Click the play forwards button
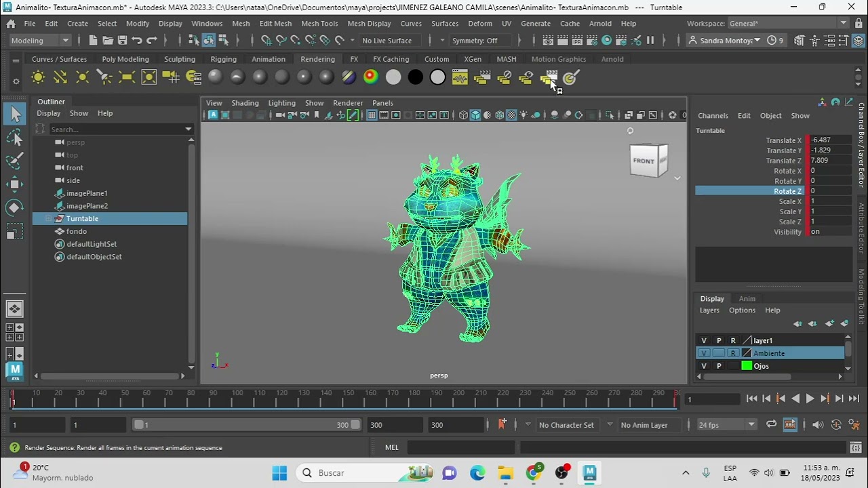 pos(810,399)
